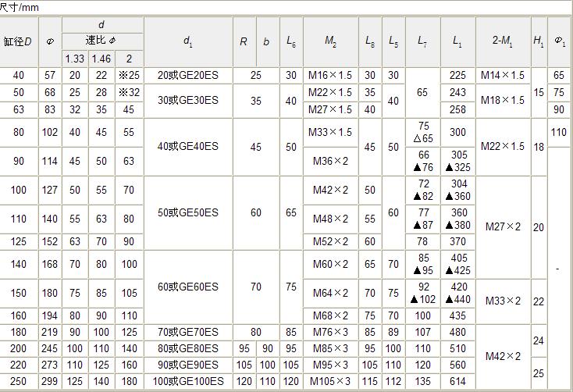Screen dimensions: 573x392
Task: Click the 'L5' column header
Action: 393,41
